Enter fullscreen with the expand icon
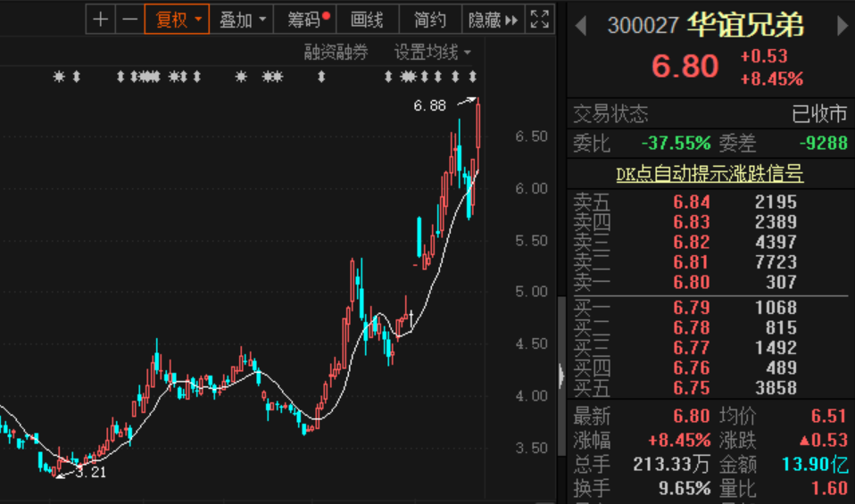 tap(540, 20)
